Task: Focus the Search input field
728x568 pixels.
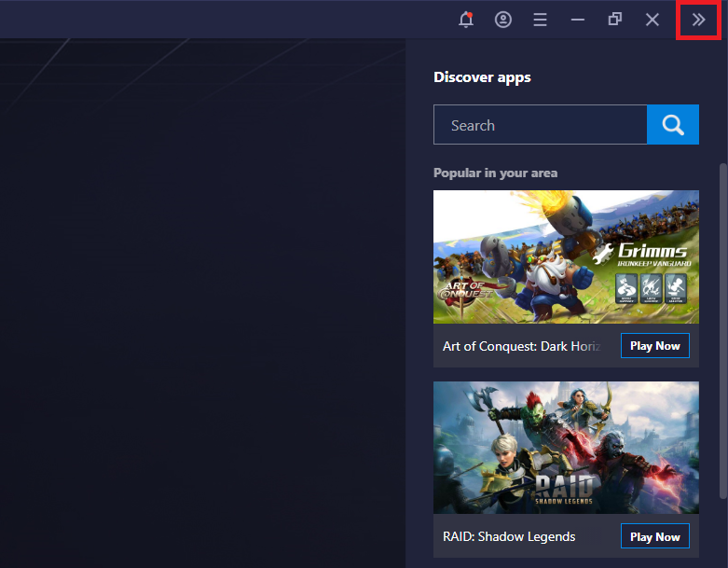Action: tap(541, 124)
